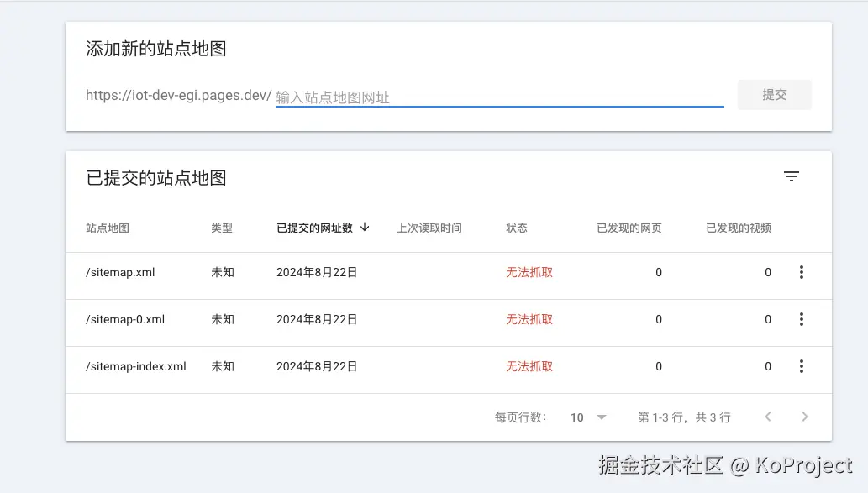Go to next page of sitemap table

(805, 417)
